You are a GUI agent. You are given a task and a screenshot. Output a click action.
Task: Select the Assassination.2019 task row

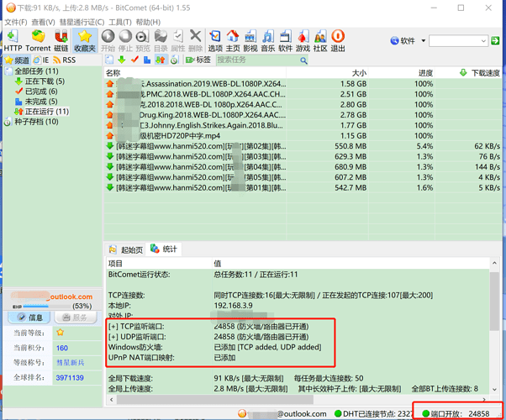[x=303, y=84]
